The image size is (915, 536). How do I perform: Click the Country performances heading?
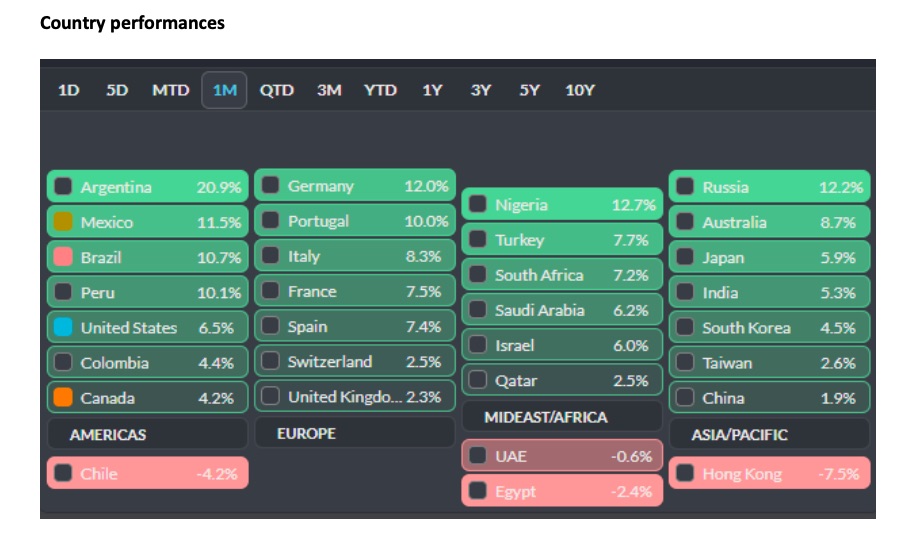(x=132, y=23)
